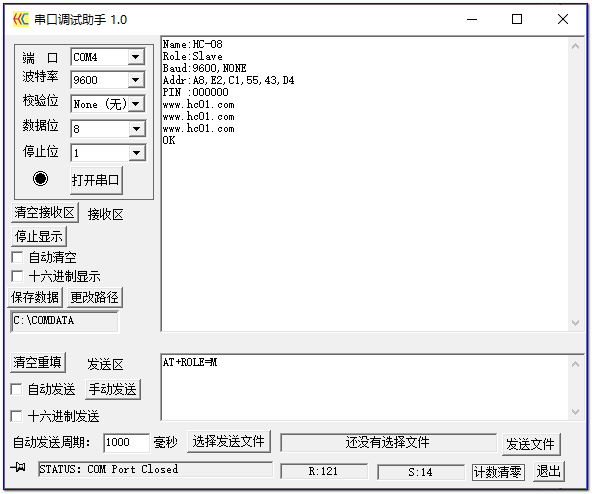Click the 退出 button
592x494 pixels.
[549, 471]
